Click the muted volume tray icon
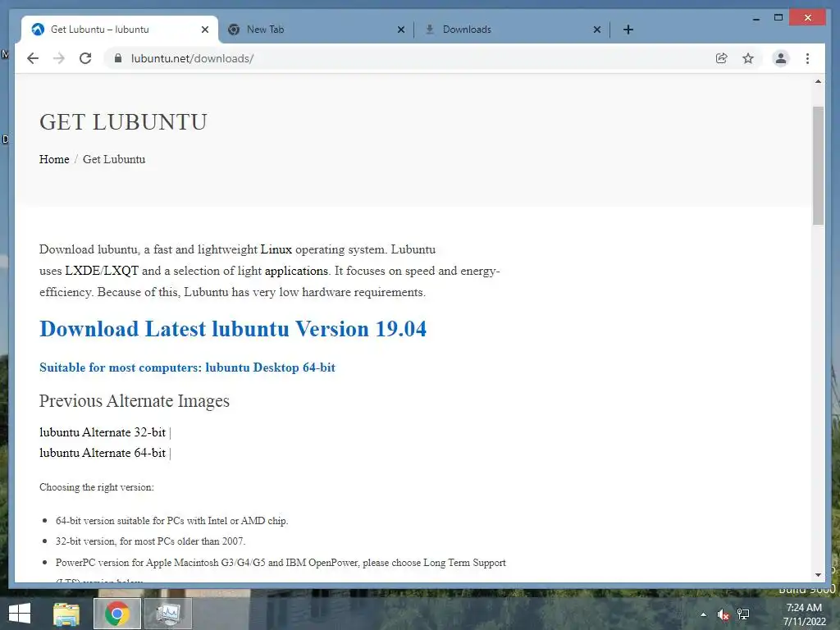Image resolution: width=840 pixels, height=630 pixels. point(723,614)
